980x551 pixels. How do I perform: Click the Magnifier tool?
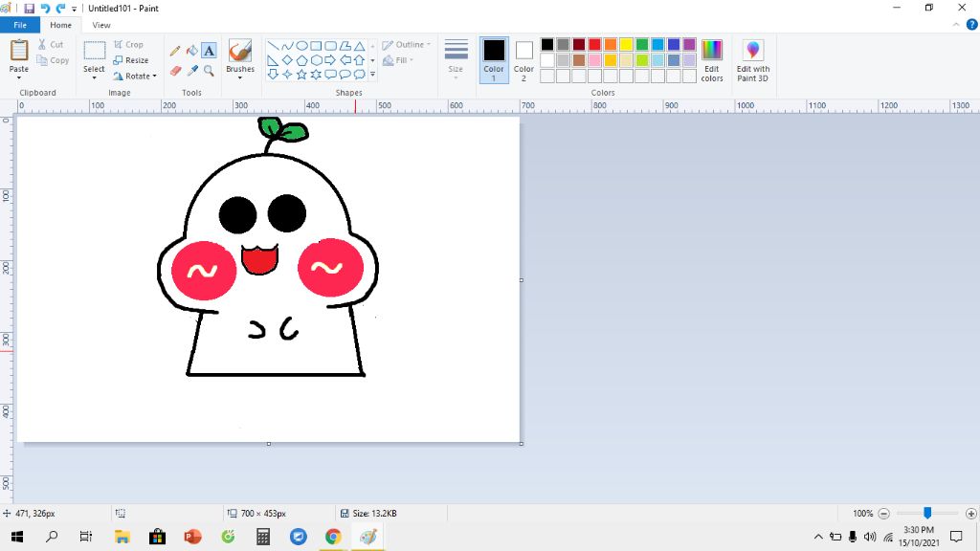tap(209, 71)
